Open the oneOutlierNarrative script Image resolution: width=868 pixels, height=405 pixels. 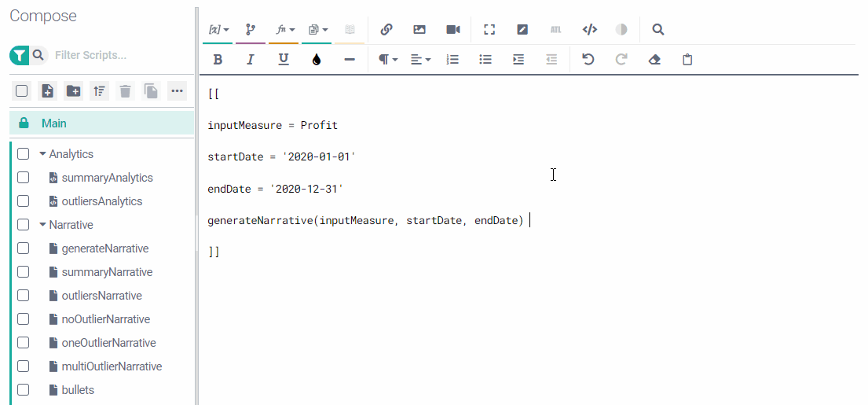click(108, 343)
